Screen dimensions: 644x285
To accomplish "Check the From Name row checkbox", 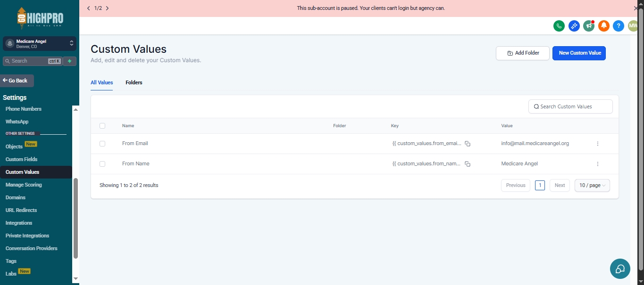I will pyautogui.click(x=102, y=164).
